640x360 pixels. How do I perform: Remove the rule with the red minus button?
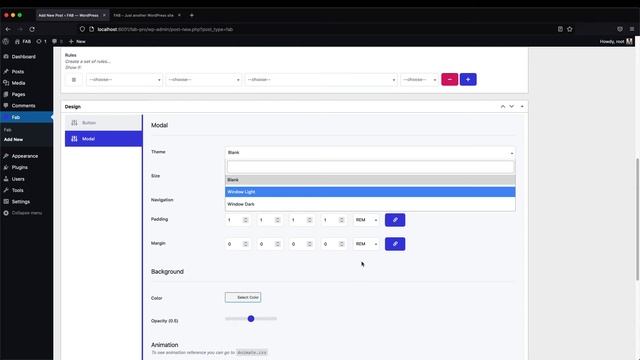point(449,80)
